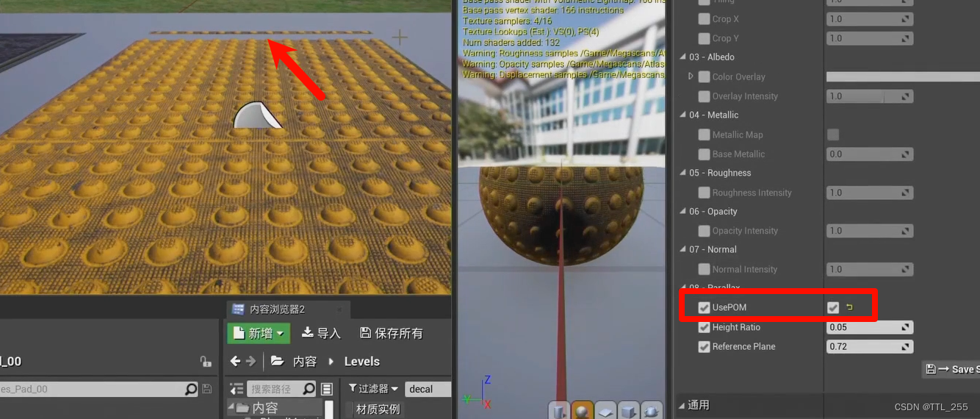This screenshot has height=419, width=980.
Task: Open the 新增 Add New dropdown
Action: click(x=259, y=333)
